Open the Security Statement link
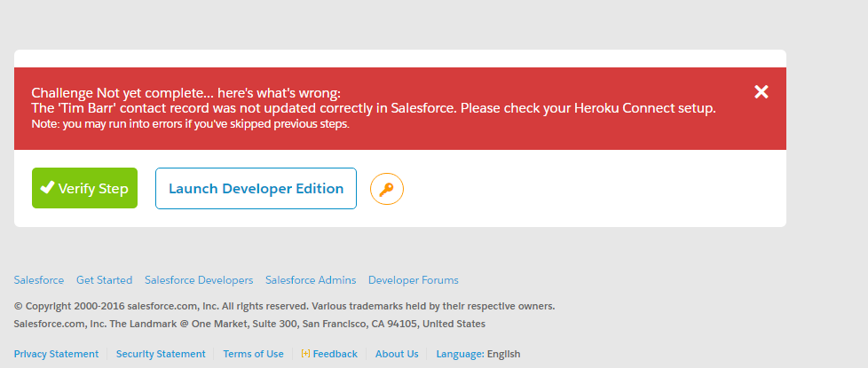This screenshot has height=368, width=868. coord(161,354)
